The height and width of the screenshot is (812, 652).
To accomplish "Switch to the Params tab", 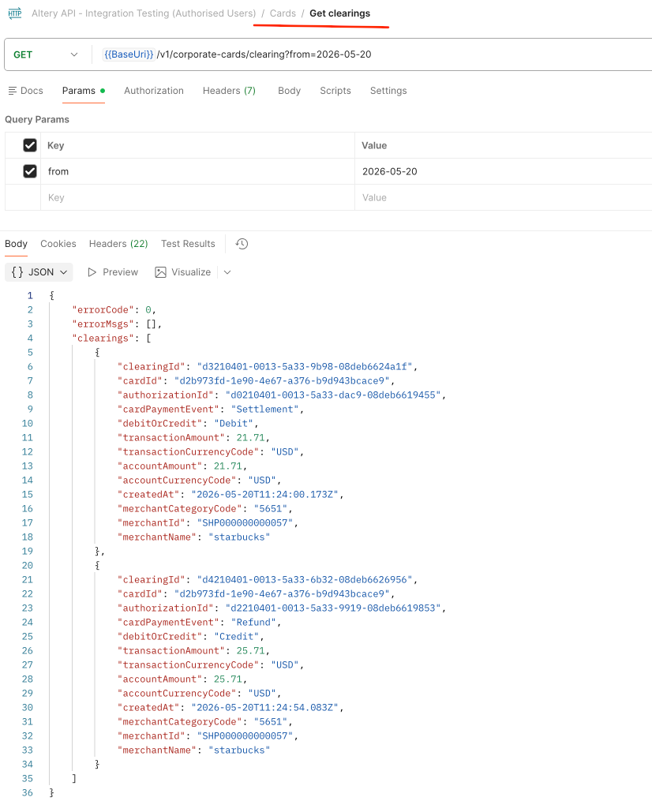I will (84, 91).
